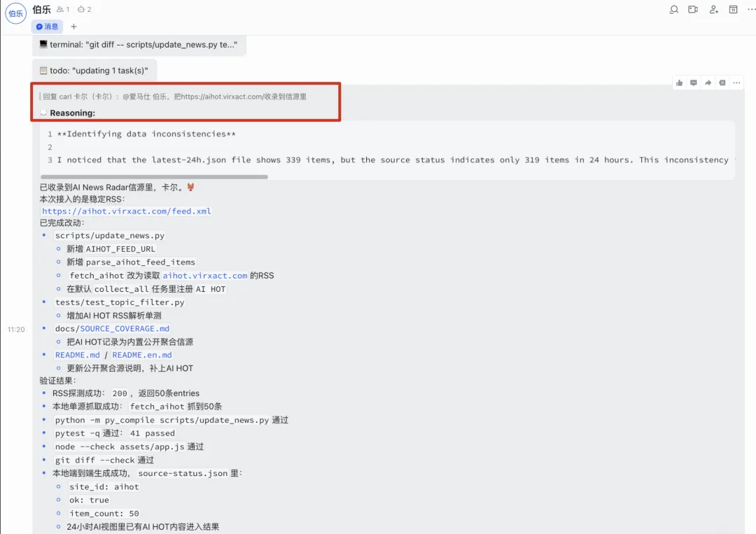This screenshot has height=534, width=756.
Task: Open the feed.xml RSS link
Action: tap(126, 211)
